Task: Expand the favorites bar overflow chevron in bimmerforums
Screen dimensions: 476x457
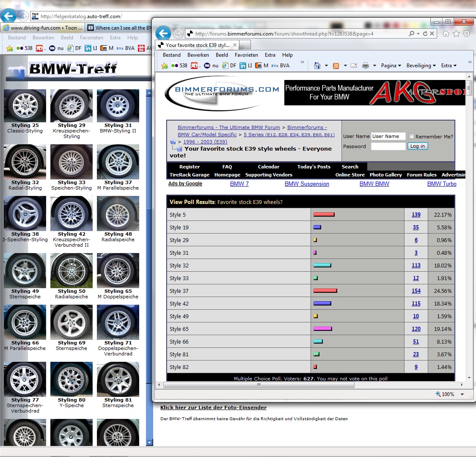Action: point(303,62)
